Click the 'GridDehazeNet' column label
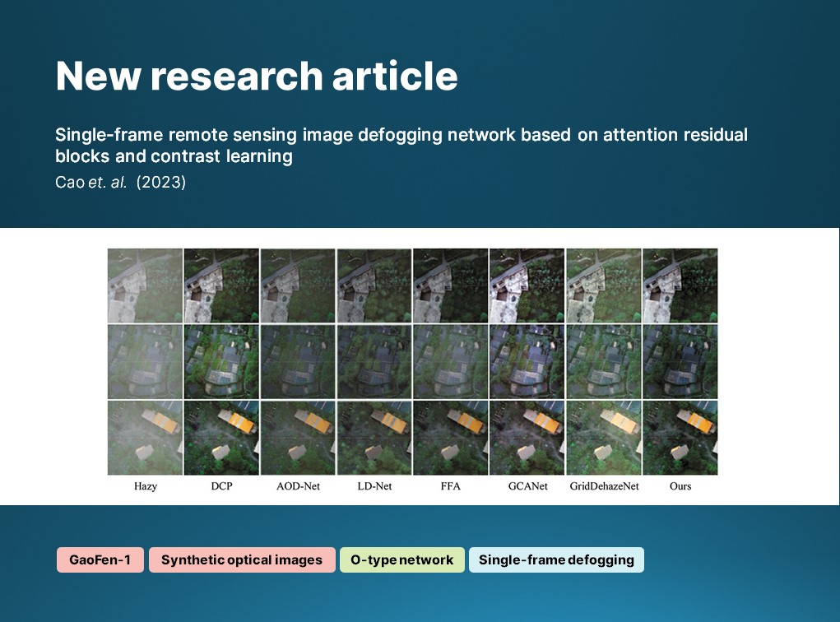This screenshot has width=840, height=622. click(604, 486)
